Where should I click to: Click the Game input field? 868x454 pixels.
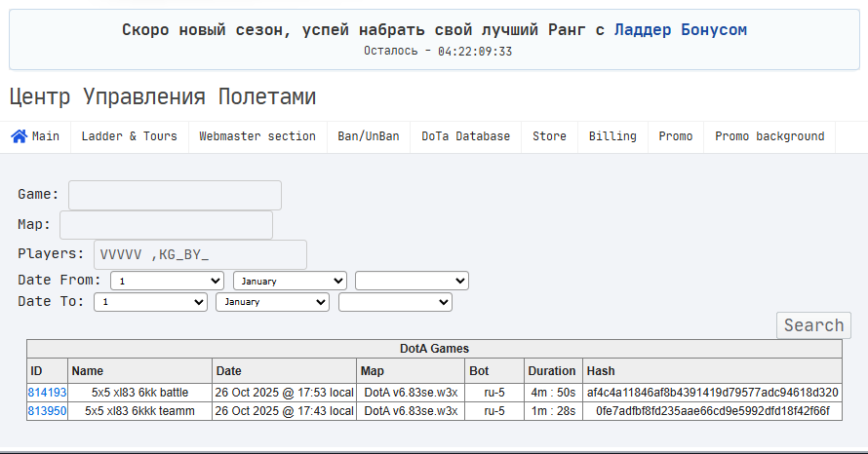(x=175, y=195)
